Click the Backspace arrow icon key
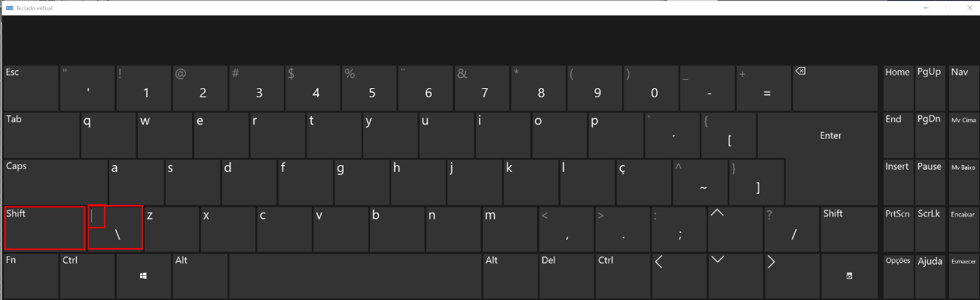Screen dimensions: 980x300 (x=835, y=88)
